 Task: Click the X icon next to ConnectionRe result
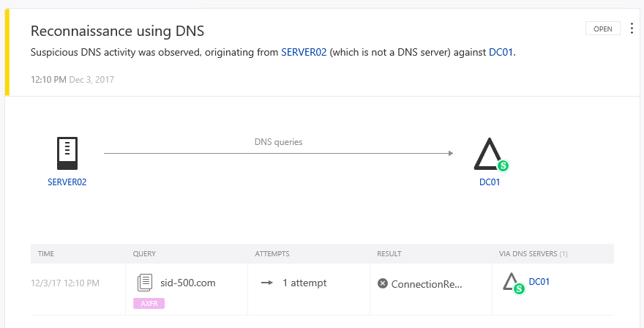(x=382, y=283)
